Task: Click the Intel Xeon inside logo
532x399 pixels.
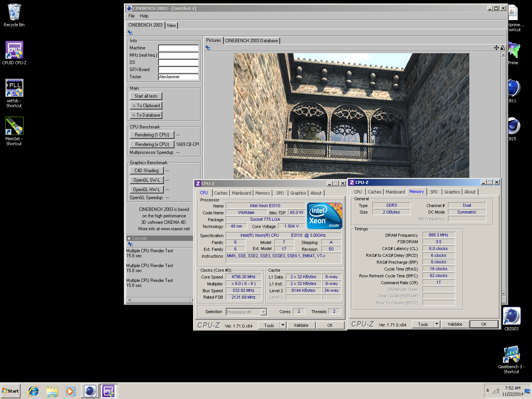Action: pos(325,216)
